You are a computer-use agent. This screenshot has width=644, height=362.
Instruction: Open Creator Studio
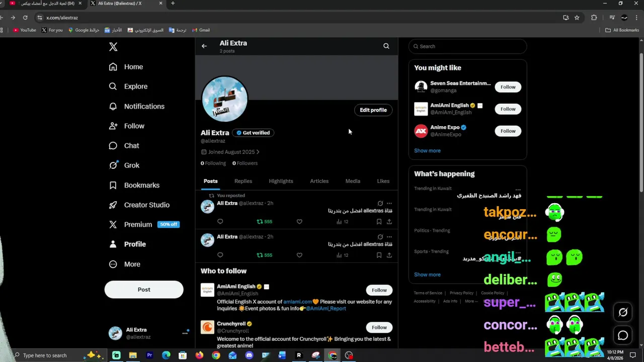pyautogui.click(x=139, y=205)
